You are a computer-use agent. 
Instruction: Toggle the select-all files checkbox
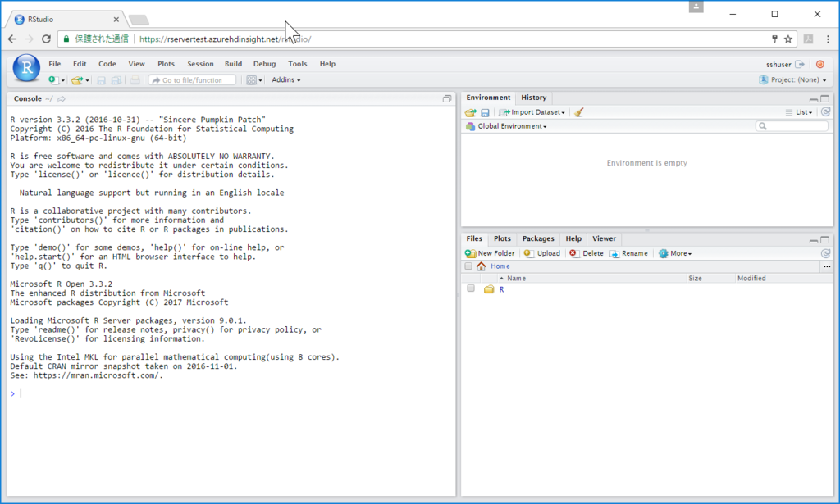point(468,266)
